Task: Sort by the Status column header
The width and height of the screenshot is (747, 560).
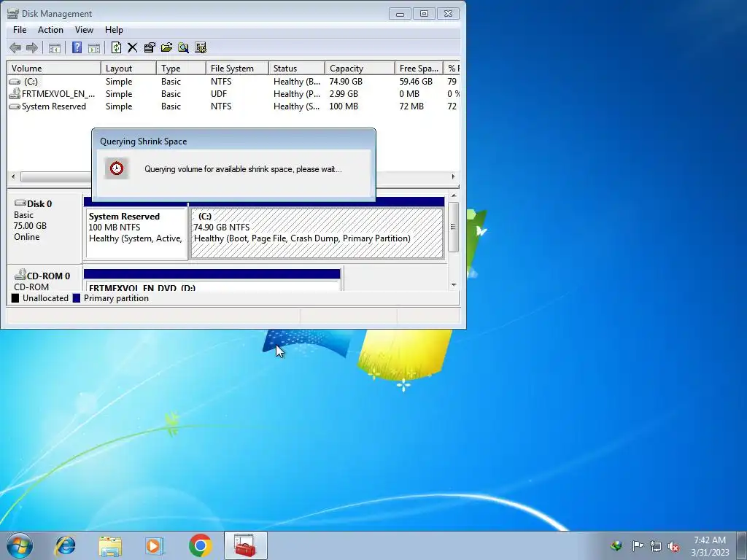Action: coord(297,68)
